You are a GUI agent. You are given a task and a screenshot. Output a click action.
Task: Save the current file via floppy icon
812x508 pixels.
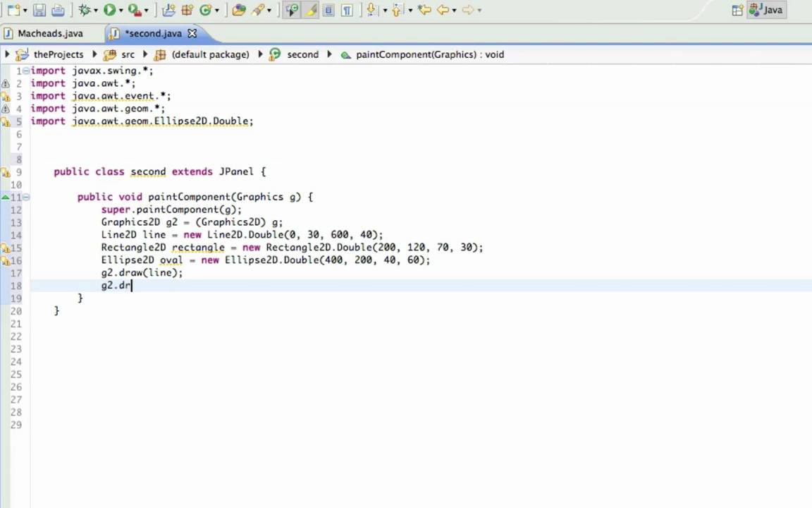click(39, 10)
